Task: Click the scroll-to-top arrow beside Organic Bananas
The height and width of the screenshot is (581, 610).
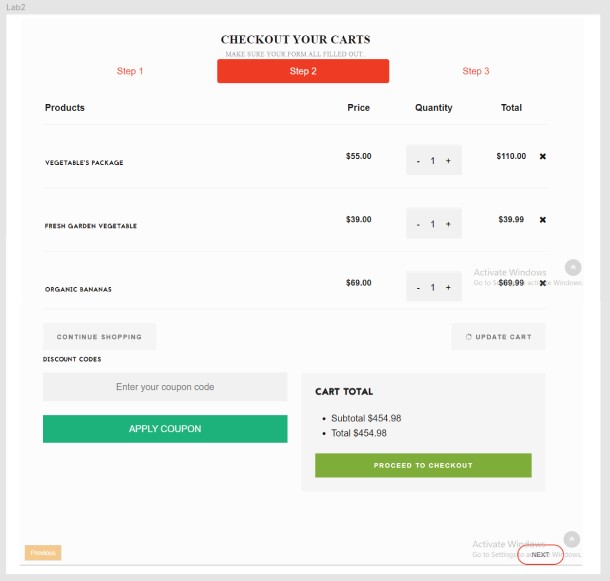Action: 573,267
